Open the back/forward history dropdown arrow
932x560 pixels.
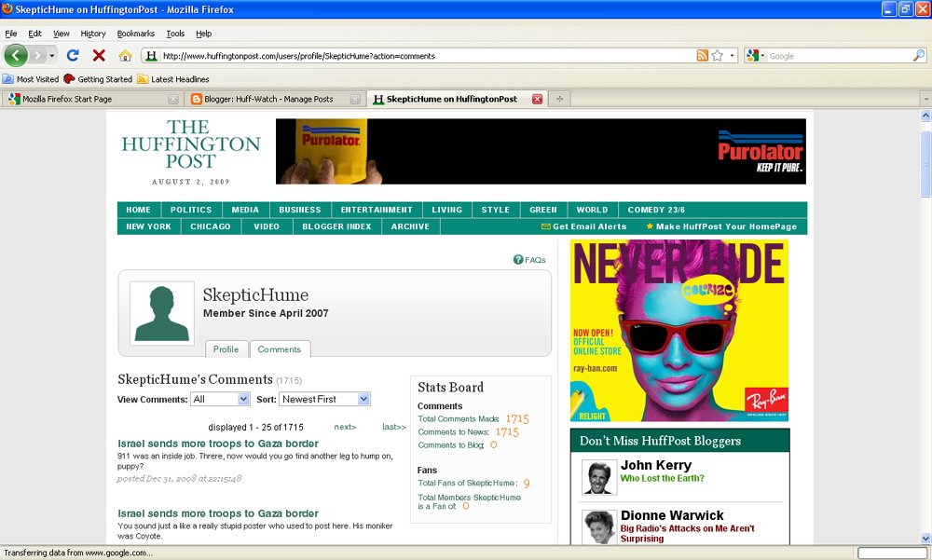(52, 56)
